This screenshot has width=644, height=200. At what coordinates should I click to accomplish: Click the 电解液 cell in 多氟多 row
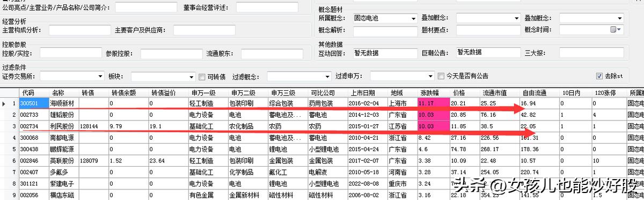tap(327, 172)
